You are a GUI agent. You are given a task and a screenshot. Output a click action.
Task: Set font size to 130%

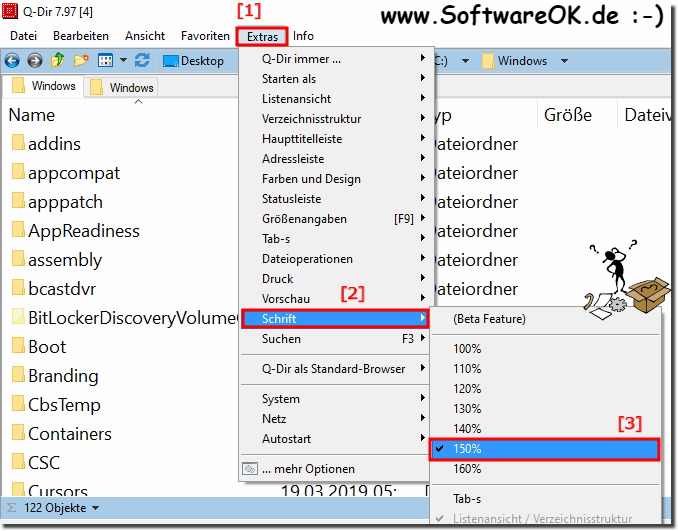[545, 408]
